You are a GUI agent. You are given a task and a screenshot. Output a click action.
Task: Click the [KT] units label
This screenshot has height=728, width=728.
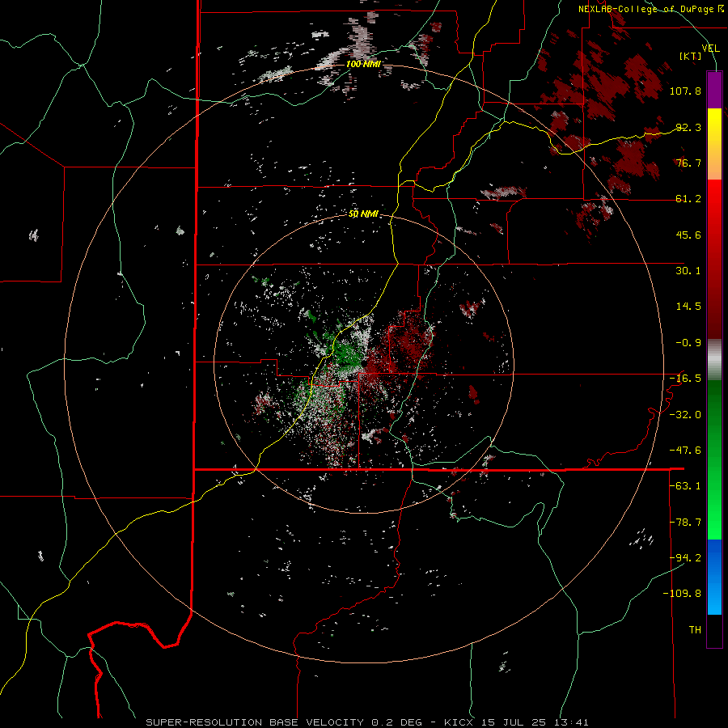pos(691,56)
